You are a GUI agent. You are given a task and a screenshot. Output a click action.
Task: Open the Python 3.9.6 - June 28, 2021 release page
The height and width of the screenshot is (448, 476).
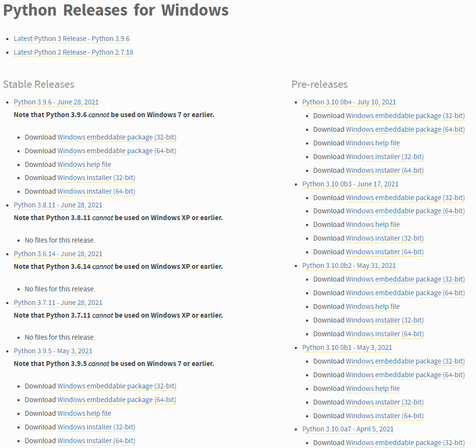(56, 102)
